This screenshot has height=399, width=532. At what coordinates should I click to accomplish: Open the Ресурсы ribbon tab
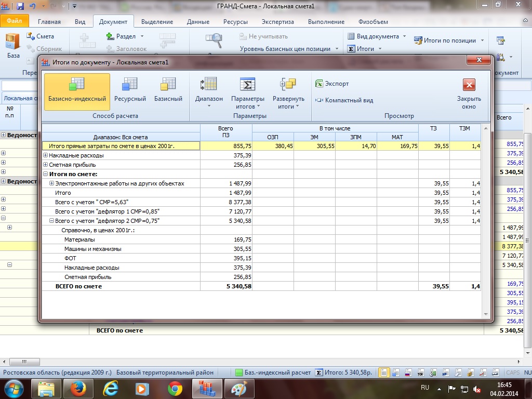[235, 22]
